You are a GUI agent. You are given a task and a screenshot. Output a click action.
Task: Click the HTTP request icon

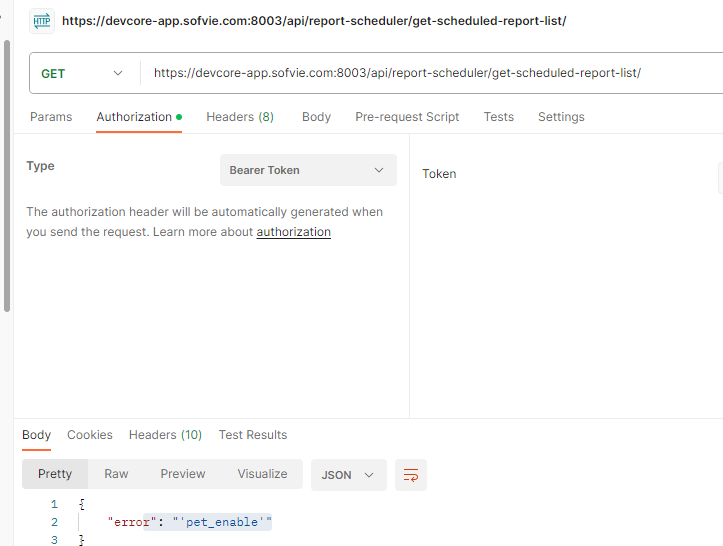click(x=42, y=21)
